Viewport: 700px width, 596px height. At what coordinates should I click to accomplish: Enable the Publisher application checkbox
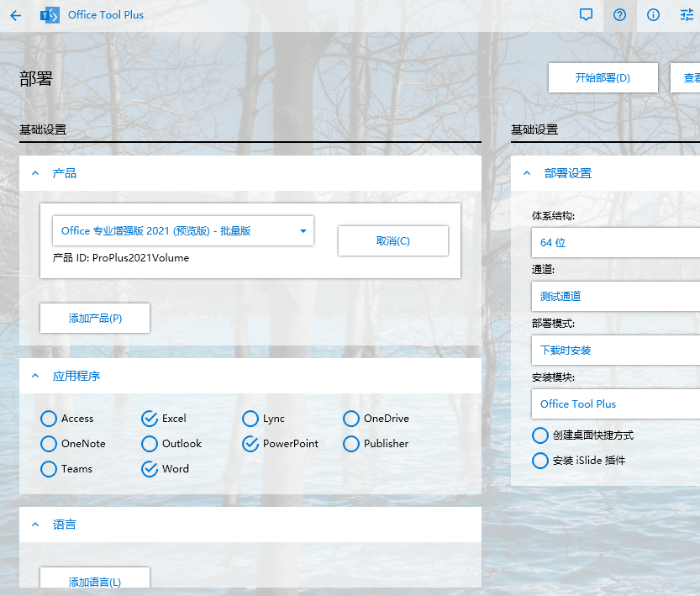351,444
